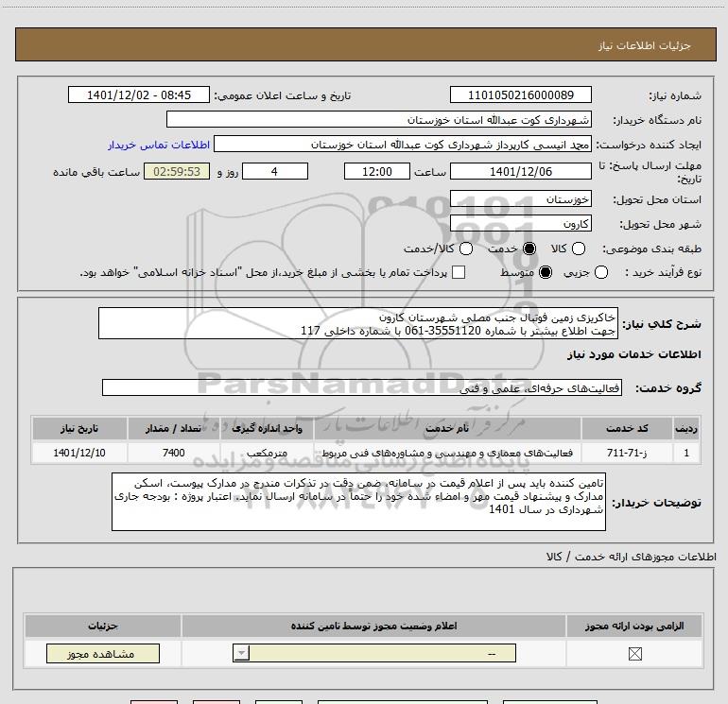Click the delivery city field کارون
This screenshot has width=728, height=704.
520,223
